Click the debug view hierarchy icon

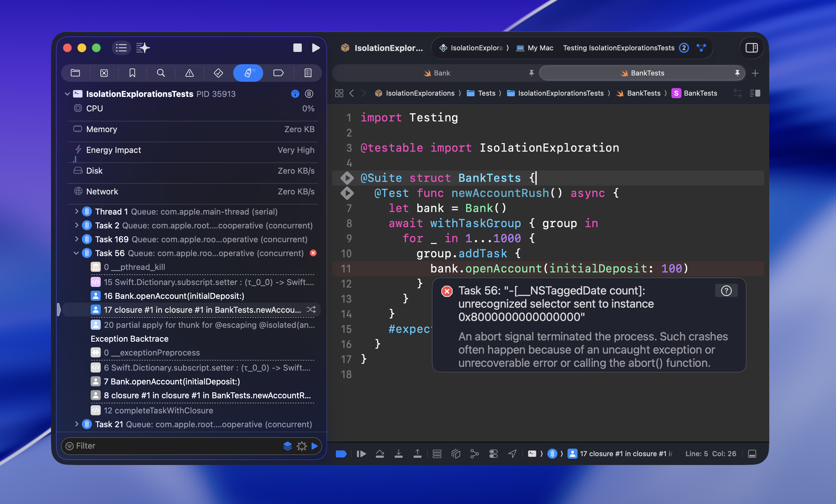[x=456, y=453]
